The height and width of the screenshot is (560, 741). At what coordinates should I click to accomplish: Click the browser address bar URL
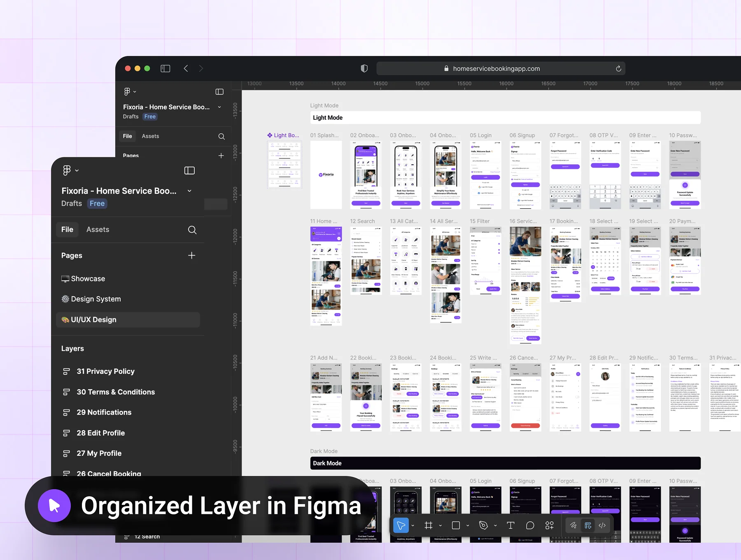[x=496, y=69]
